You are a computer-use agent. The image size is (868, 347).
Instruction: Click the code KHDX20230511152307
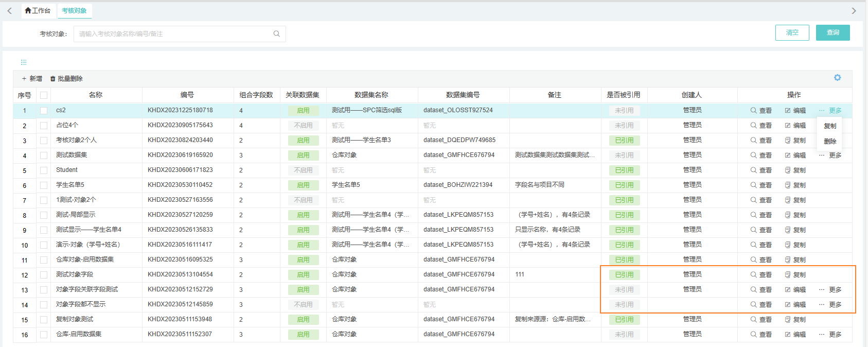(180, 335)
